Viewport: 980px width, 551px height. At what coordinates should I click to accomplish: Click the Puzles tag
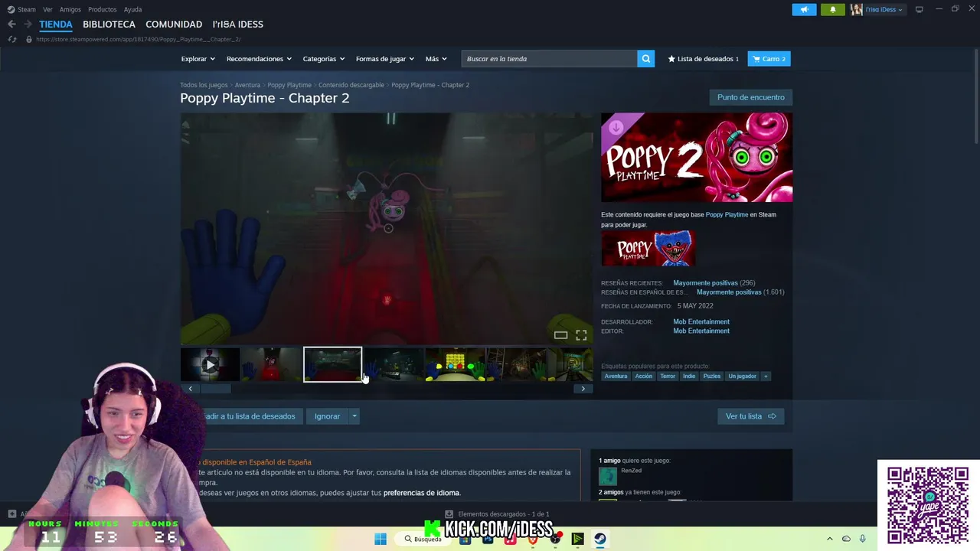click(712, 377)
